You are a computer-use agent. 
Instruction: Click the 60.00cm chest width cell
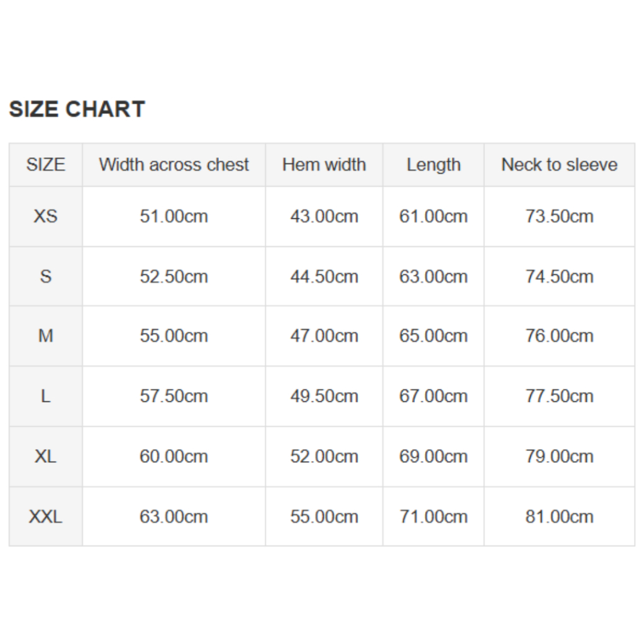(174, 457)
